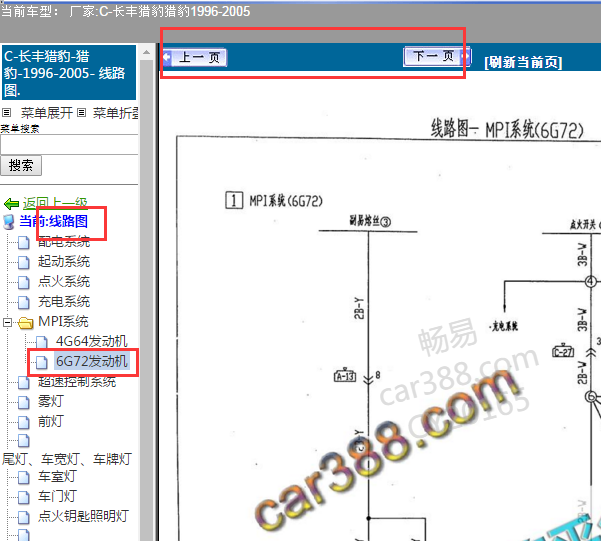
Task: Click the 菜单展开 small icon
Action: pos(7,113)
